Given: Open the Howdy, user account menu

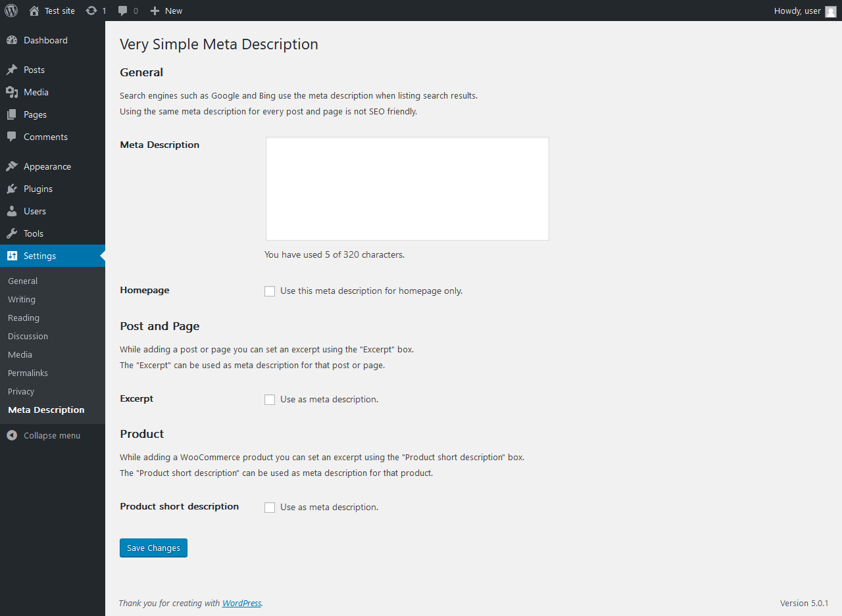Looking at the screenshot, I should point(797,11).
